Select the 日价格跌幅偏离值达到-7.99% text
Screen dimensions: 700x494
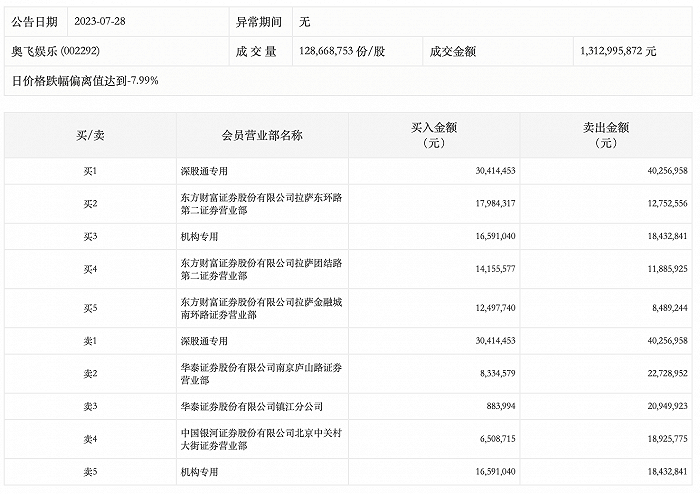tap(85, 79)
